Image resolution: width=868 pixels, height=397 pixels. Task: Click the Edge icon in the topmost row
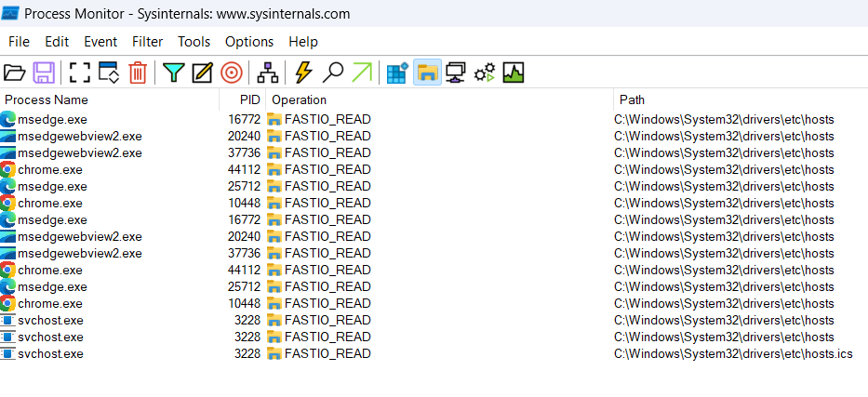tap(7, 119)
